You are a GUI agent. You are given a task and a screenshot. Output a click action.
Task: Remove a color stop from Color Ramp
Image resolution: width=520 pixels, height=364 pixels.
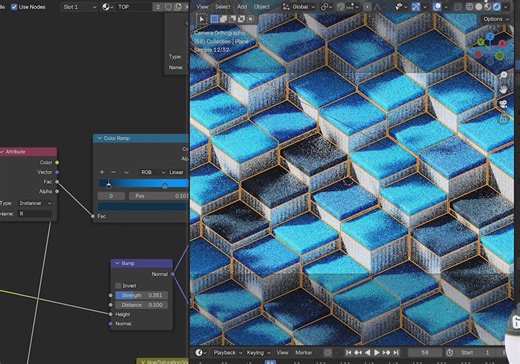[113, 172]
